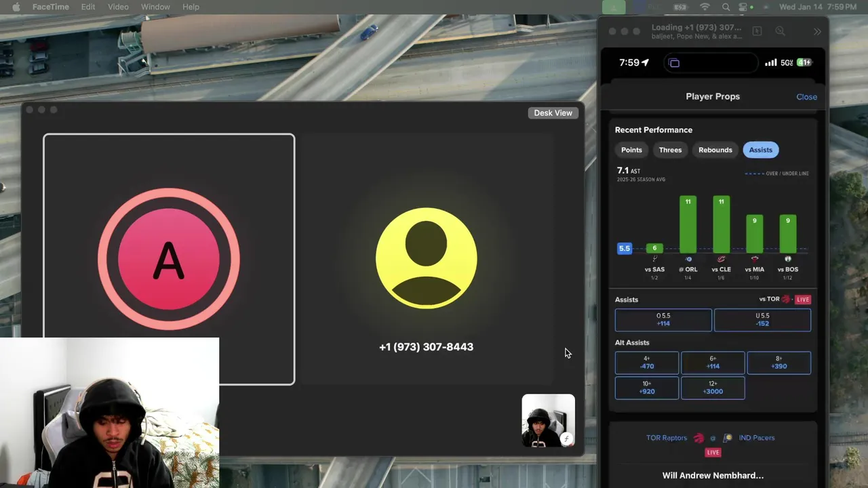Tap the Pacers logo in matchup
This screenshot has height=488, width=868.
click(x=728, y=438)
